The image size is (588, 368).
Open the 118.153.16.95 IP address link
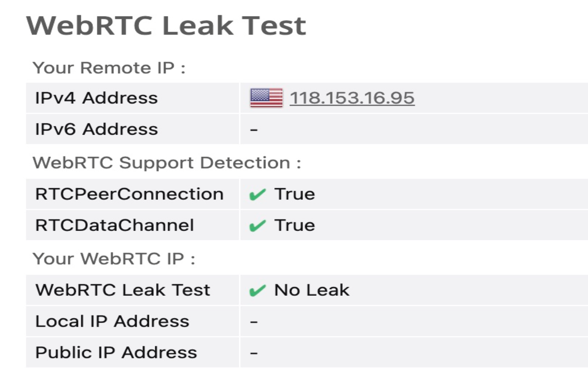[352, 98]
